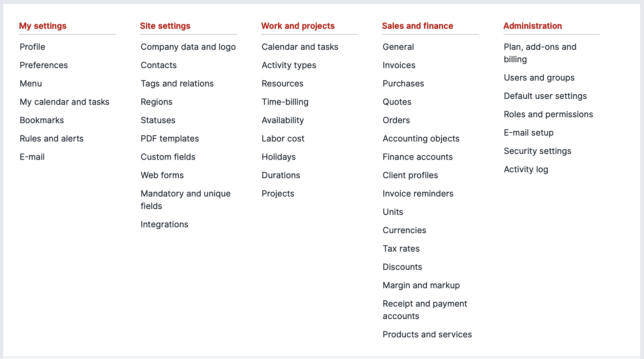Open PDF templates settings
The width and height of the screenshot is (644, 359).
coord(170,139)
